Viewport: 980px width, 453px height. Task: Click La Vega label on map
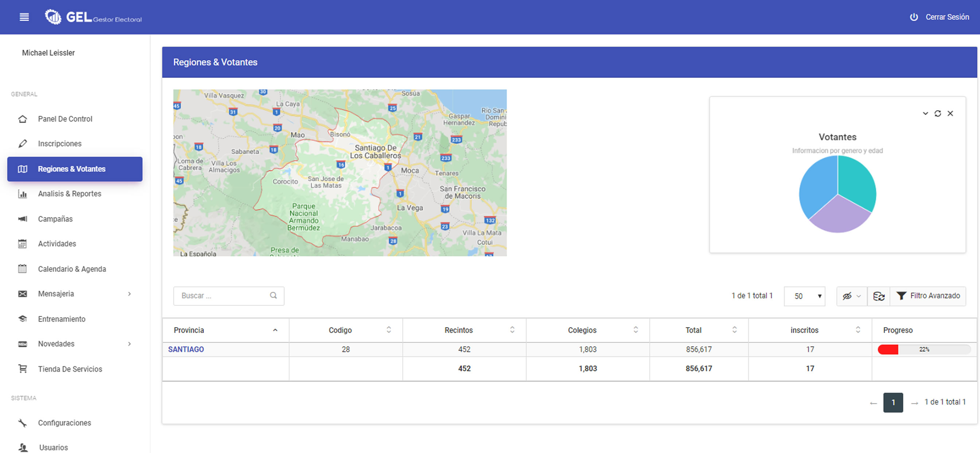[x=410, y=208]
